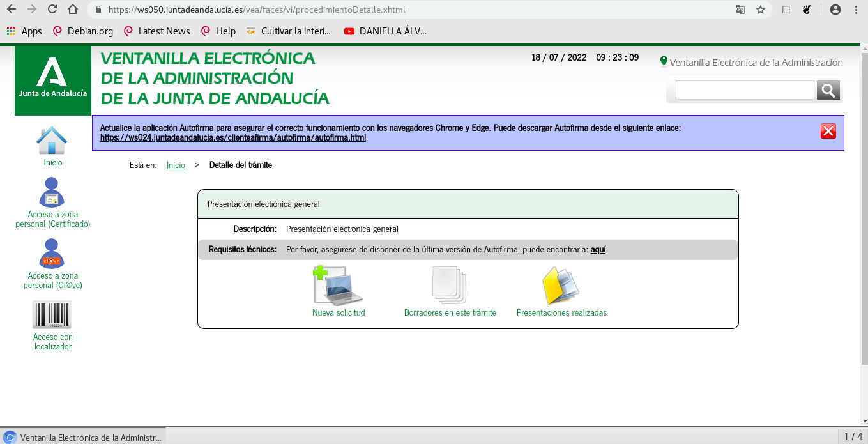This screenshot has width=868, height=444.
Task: Click Inicio breadcrumb link
Action: pos(176,165)
